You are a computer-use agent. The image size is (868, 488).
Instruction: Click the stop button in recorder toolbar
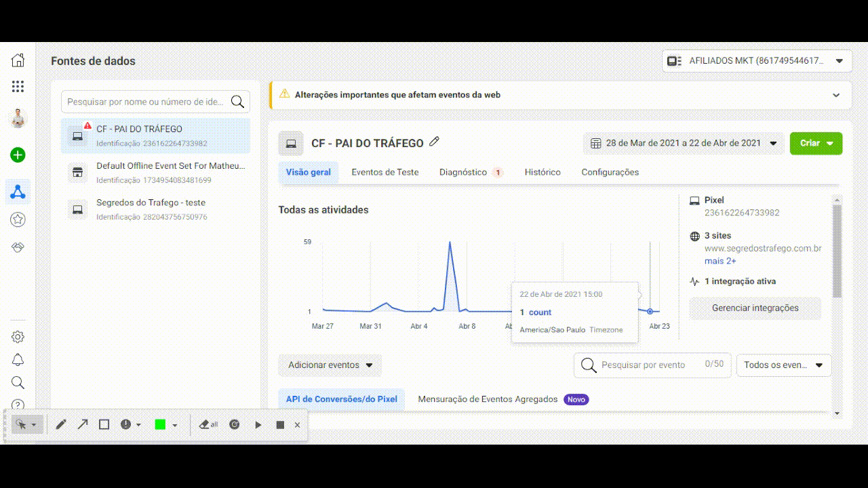[280, 425]
